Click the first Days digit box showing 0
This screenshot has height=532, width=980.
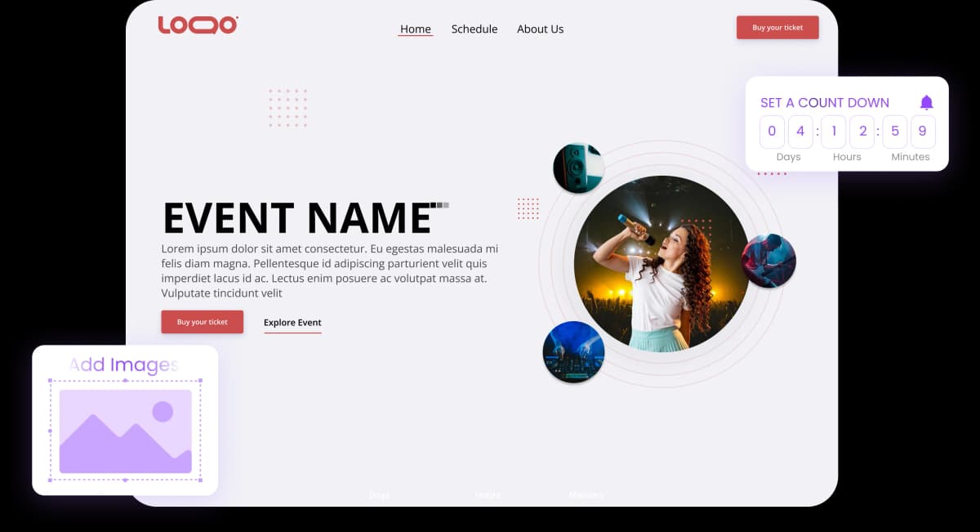[x=772, y=132]
